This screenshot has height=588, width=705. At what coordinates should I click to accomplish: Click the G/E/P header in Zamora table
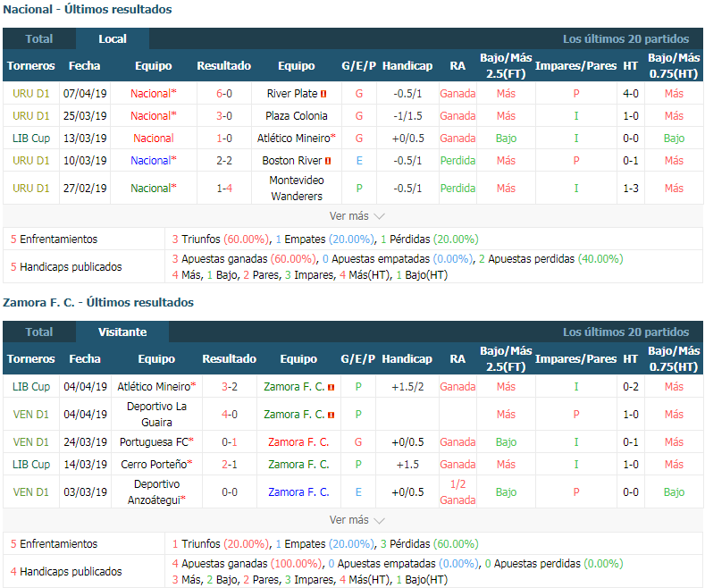click(358, 358)
